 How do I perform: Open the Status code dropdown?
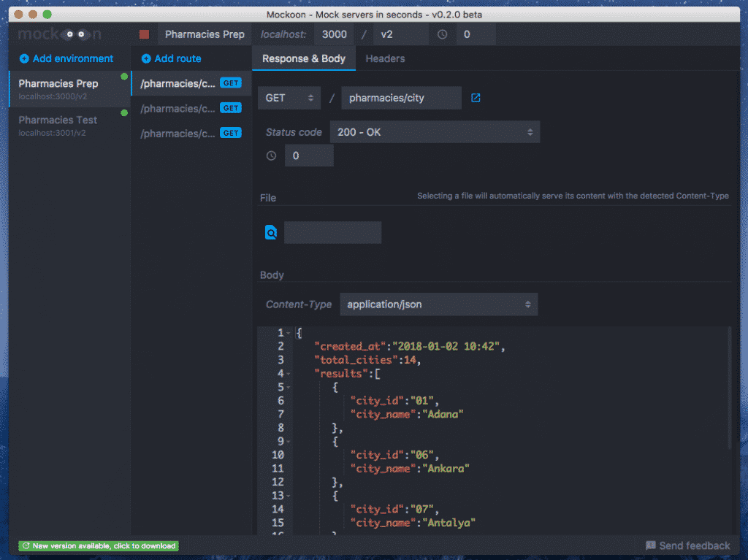[x=435, y=131]
